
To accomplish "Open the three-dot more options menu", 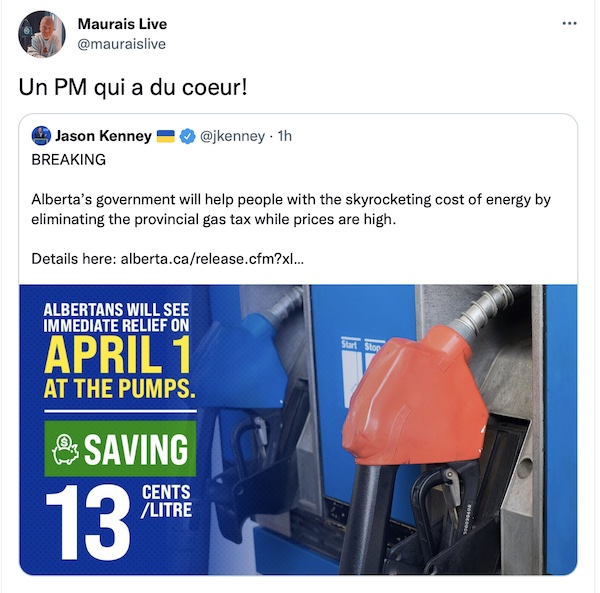I will point(569,24).
